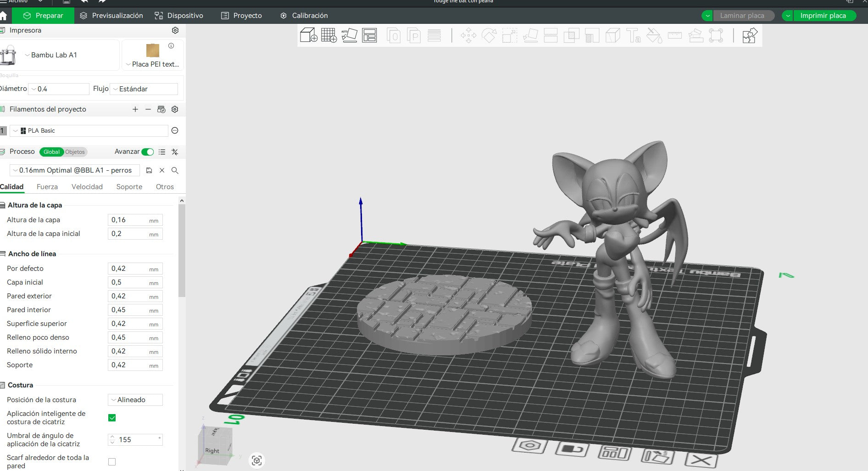Viewport: 868px width, 471px height.
Task: Select the Lay on face tool
Action: [x=530, y=35]
